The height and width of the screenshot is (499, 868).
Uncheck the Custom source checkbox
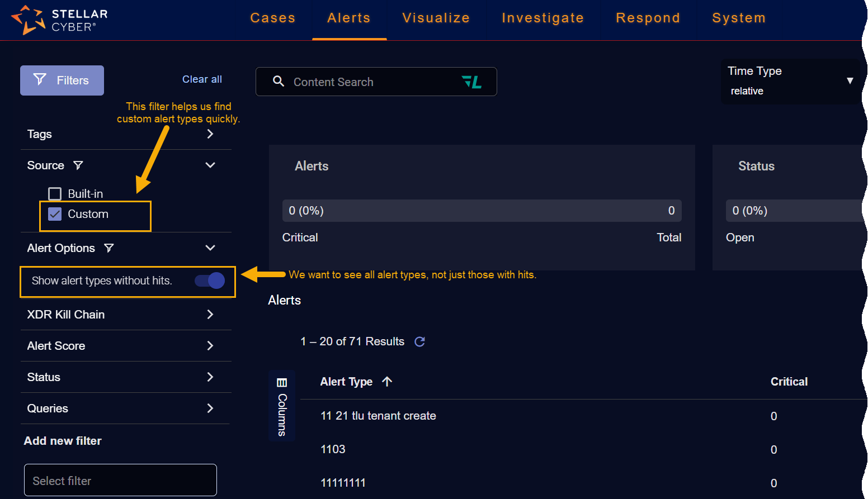point(55,214)
